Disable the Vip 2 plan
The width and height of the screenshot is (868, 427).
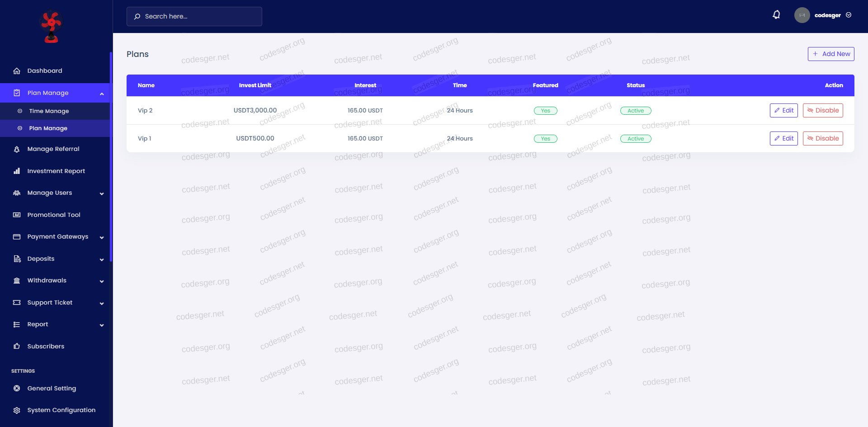[x=823, y=111]
